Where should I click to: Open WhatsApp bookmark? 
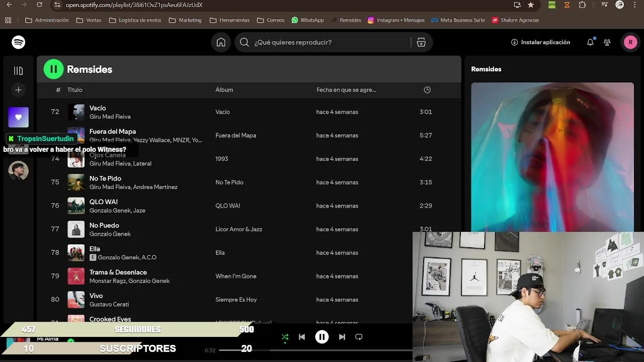tap(308, 20)
